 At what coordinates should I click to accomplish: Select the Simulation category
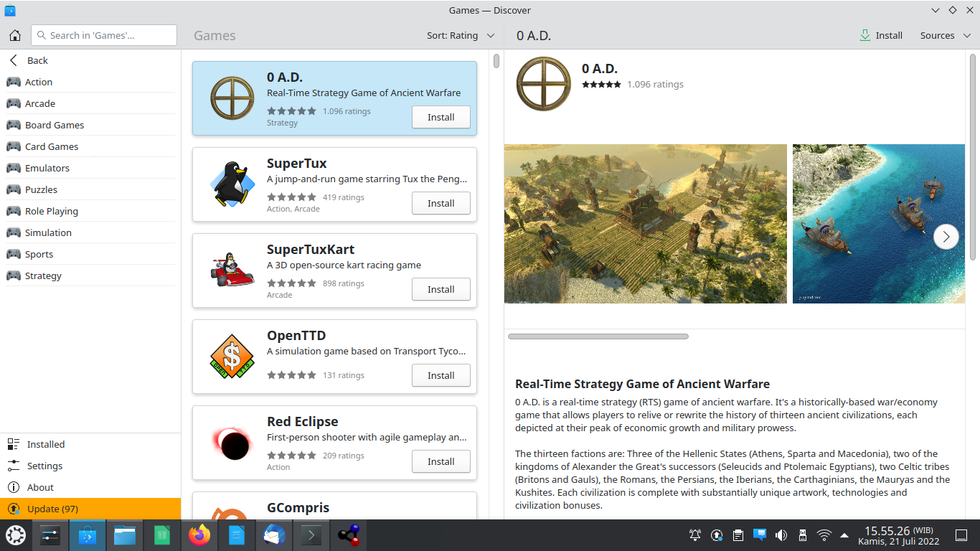click(x=90, y=232)
